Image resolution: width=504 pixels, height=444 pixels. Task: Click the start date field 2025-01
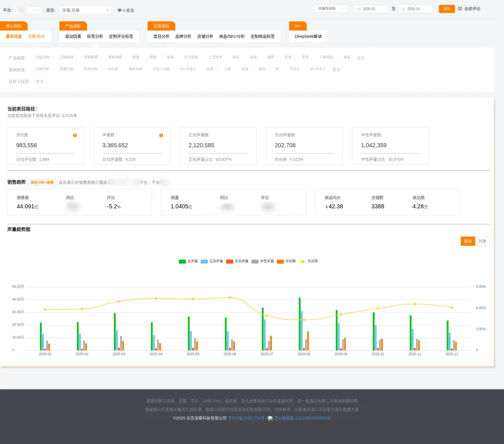click(371, 9)
